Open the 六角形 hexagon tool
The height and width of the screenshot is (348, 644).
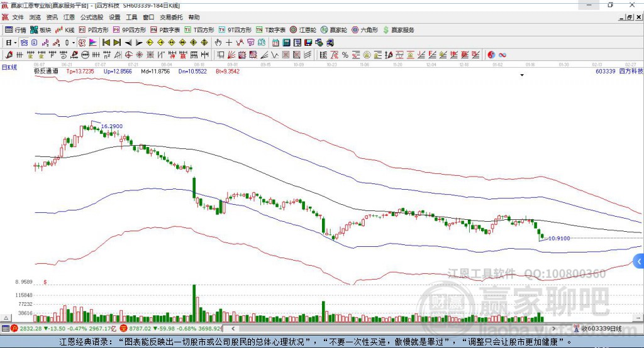tap(365, 30)
